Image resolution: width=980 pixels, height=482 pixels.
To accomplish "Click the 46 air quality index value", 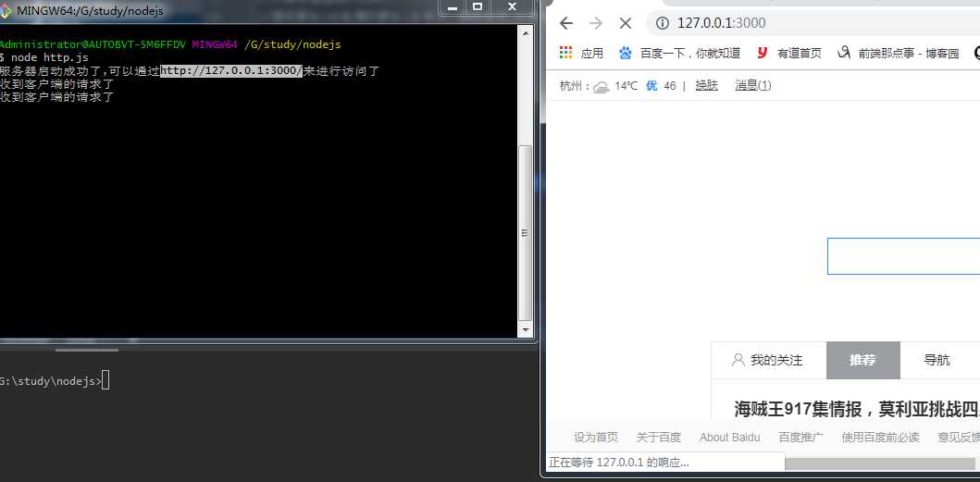I will [x=669, y=86].
